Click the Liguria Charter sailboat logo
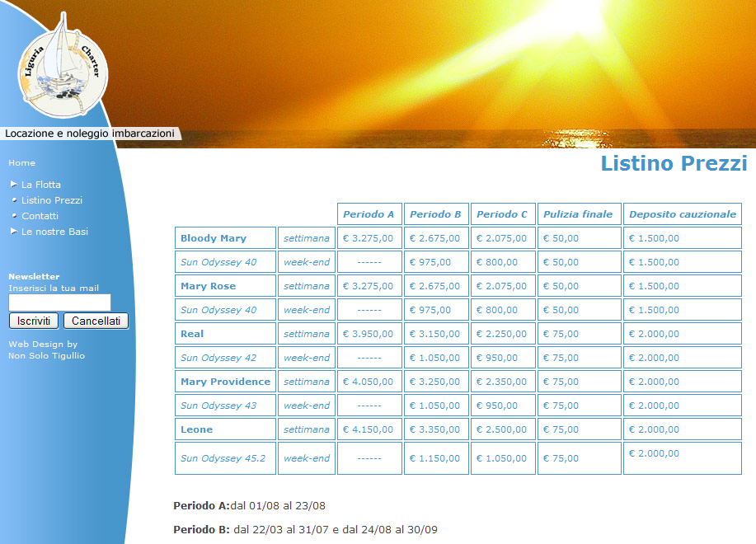 (x=63, y=67)
